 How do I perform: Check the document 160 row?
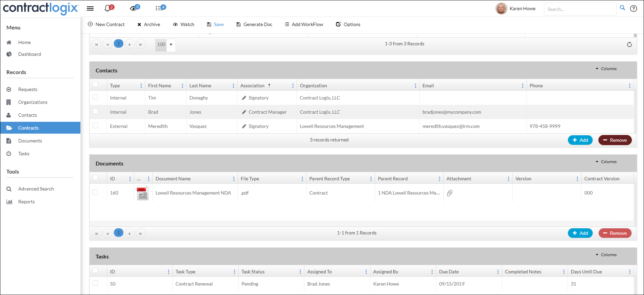pos(95,192)
